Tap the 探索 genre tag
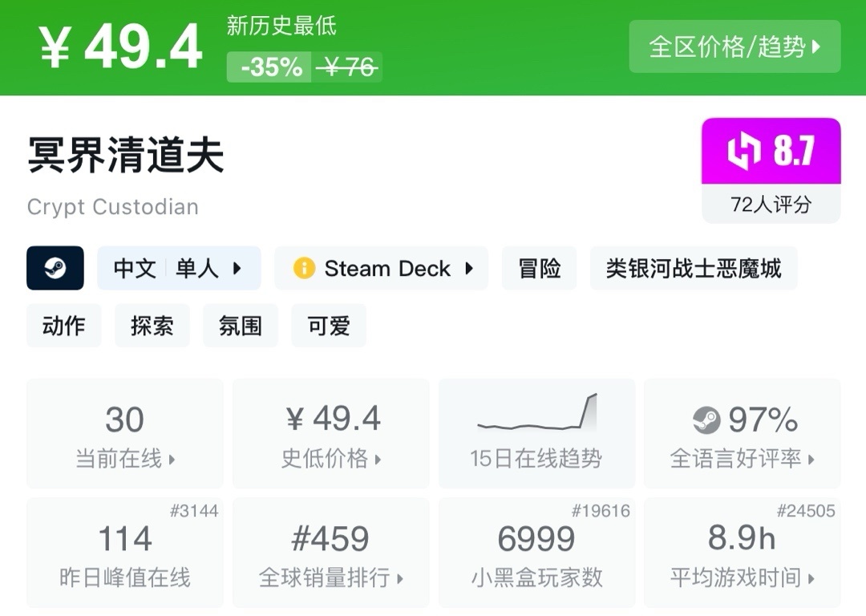The width and height of the screenshot is (866, 616). click(x=152, y=326)
